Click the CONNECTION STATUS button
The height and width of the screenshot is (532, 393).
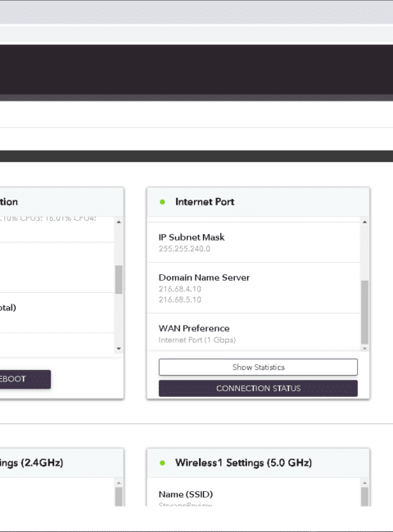coord(258,388)
